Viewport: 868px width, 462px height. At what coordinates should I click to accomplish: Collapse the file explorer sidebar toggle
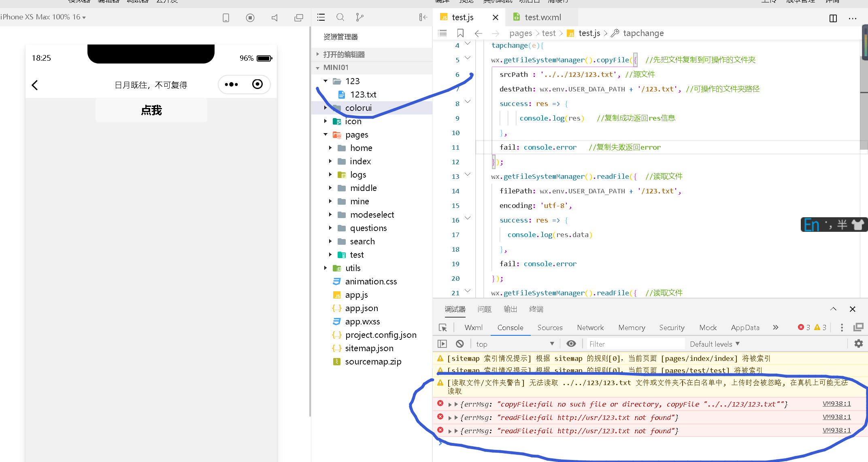pyautogui.click(x=423, y=17)
